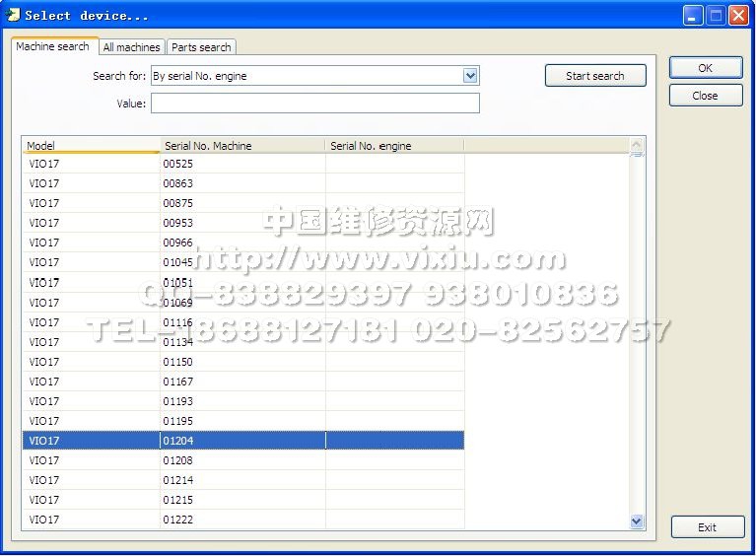Click the Close button below OK
The width and height of the screenshot is (756, 556).
705,96
